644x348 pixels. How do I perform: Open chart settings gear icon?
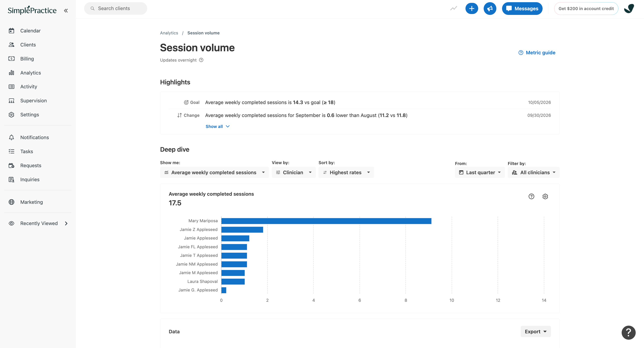[545, 196]
